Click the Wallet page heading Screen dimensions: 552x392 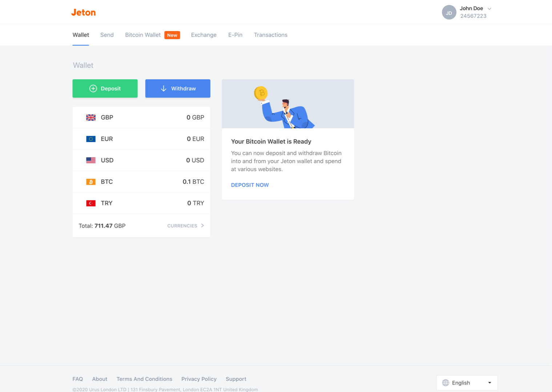(83, 65)
